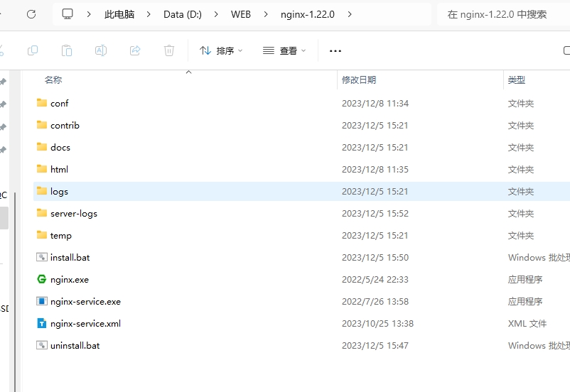Image resolution: width=570 pixels, height=392 pixels.
Task: Expand chevron after the computer icon
Action: pos(89,14)
